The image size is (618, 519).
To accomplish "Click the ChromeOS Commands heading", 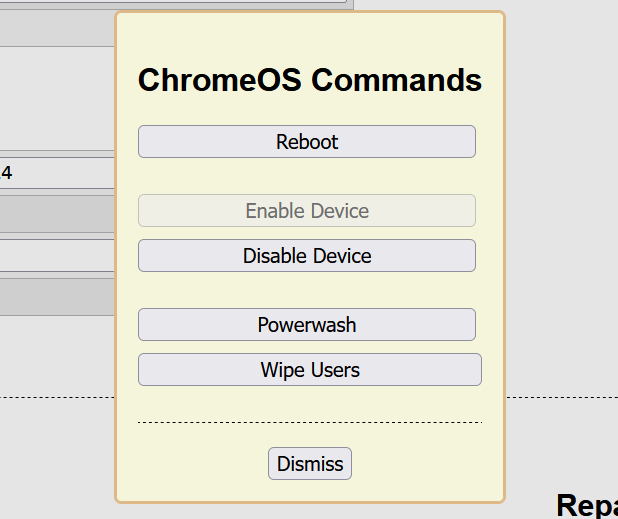I will pos(310,80).
